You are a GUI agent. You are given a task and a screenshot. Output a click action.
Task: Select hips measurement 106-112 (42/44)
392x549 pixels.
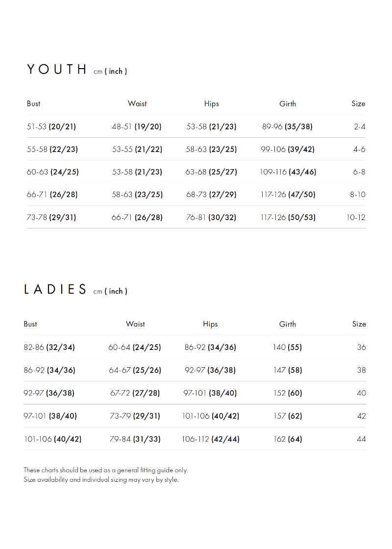tap(211, 439)
